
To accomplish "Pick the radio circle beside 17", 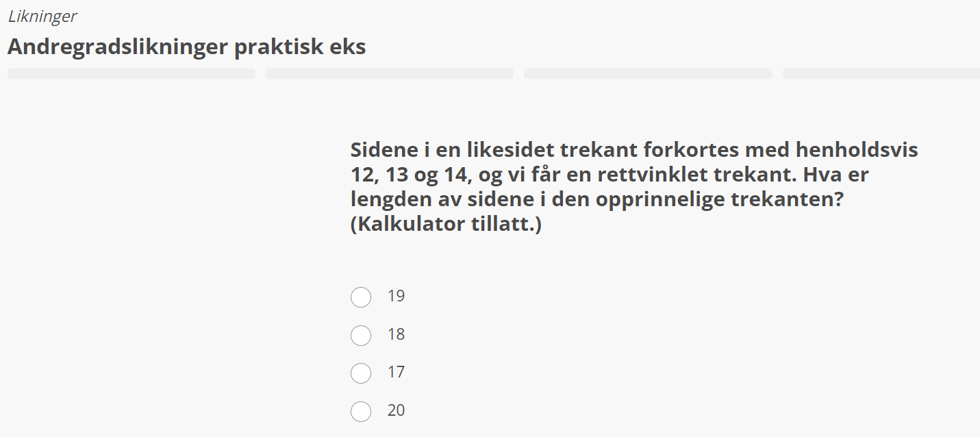I will click(361, 373).
